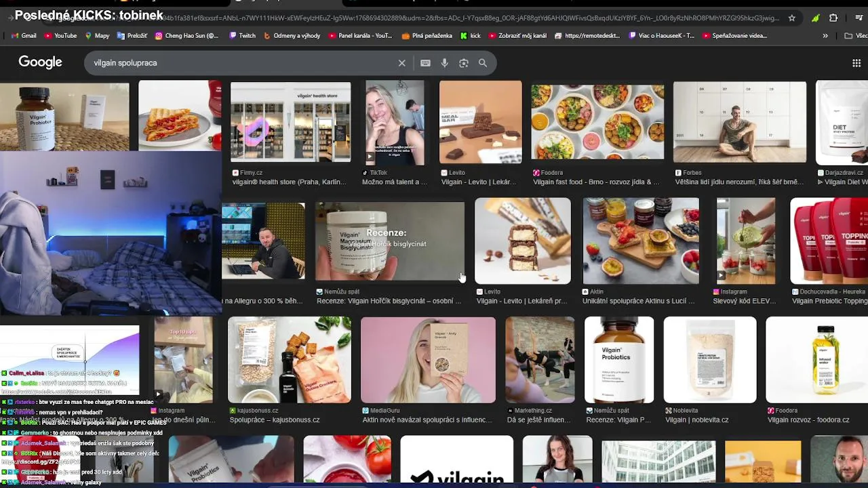Image resolution: width=868 pixels, height=488 pixels.
Task: Bookmark this page with the star icon
Action: coord(791,18)
